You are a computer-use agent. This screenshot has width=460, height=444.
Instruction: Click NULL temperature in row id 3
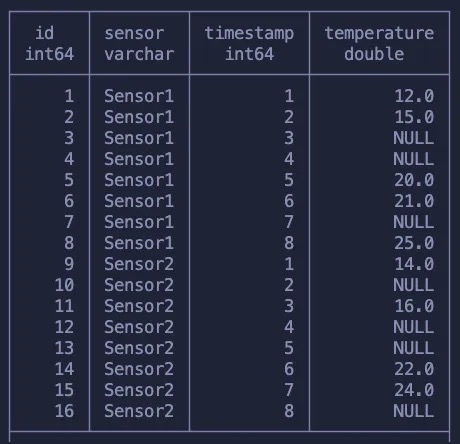(414, 138)
